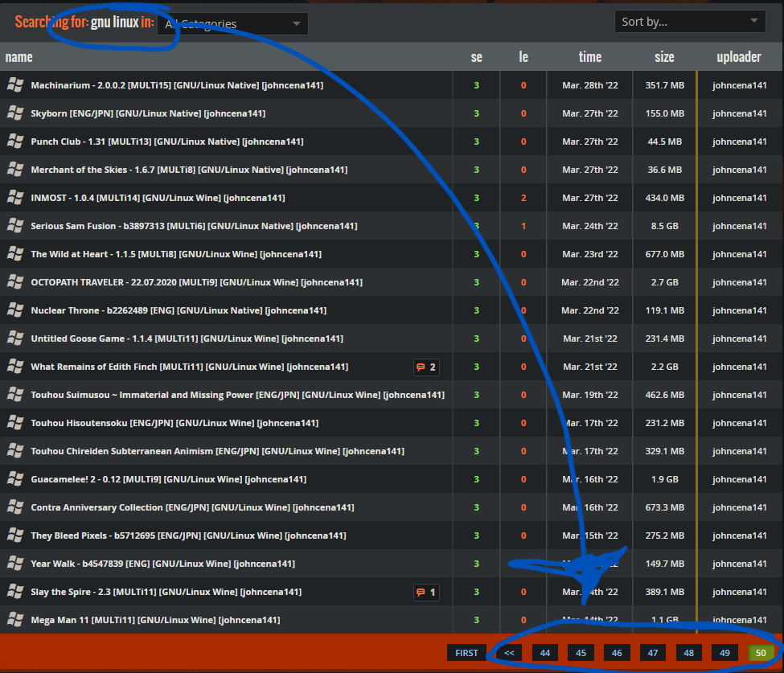Open Contra Anniversary Collection torrent link
784x673 pixels.
click(192, 507)
